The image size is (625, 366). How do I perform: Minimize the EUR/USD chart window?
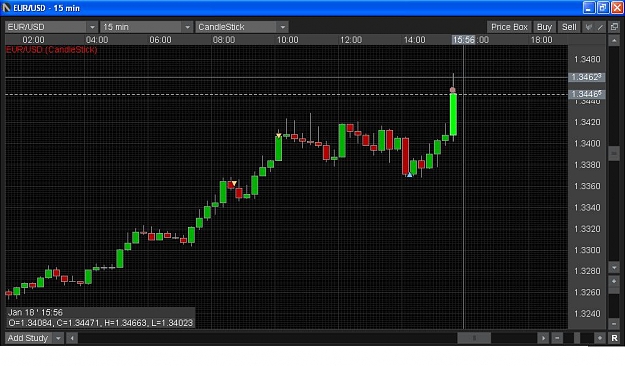point(589,8)
